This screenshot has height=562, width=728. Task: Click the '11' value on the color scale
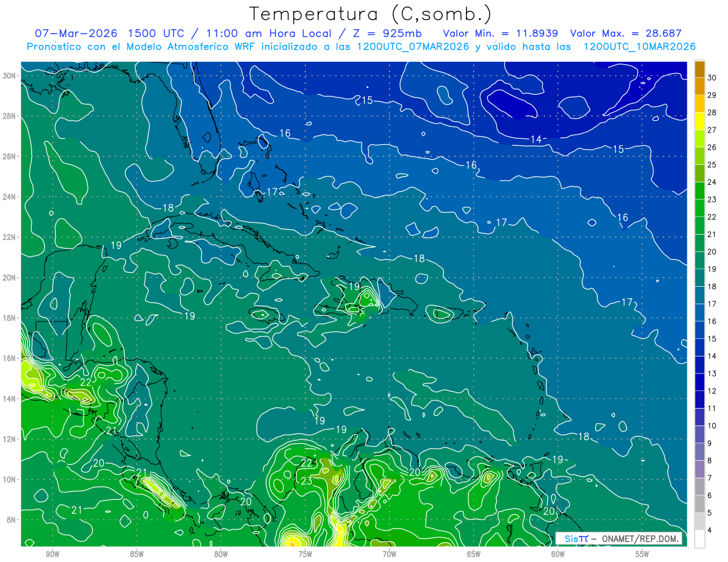712,408
